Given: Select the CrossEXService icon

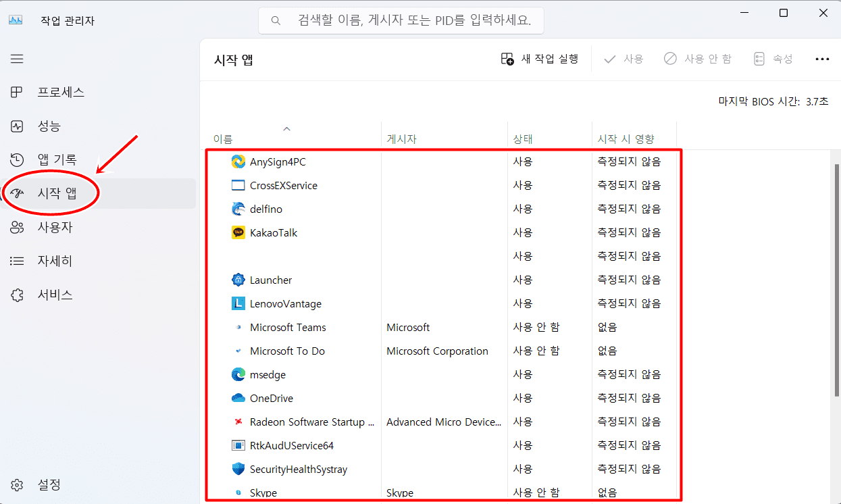Looking at the screenshot, I should coord(238,185).
